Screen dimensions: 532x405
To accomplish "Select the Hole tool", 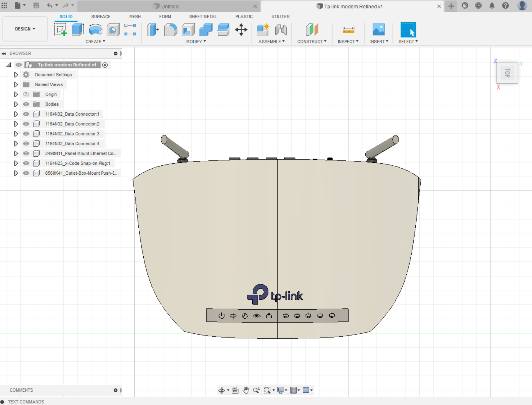I will pos(113,30).
